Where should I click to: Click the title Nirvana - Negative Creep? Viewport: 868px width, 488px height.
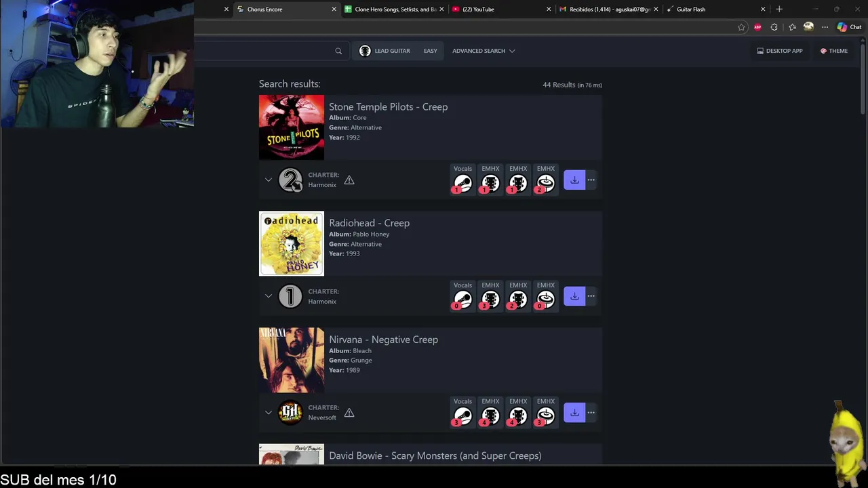tap(383, 340)
